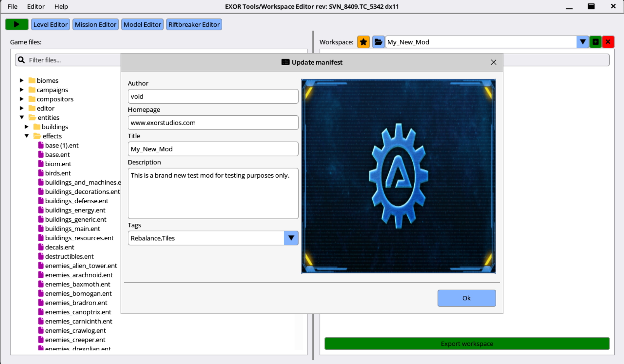Close the Update manifest dialog
The image size is (624, 364).
[493, 62]
